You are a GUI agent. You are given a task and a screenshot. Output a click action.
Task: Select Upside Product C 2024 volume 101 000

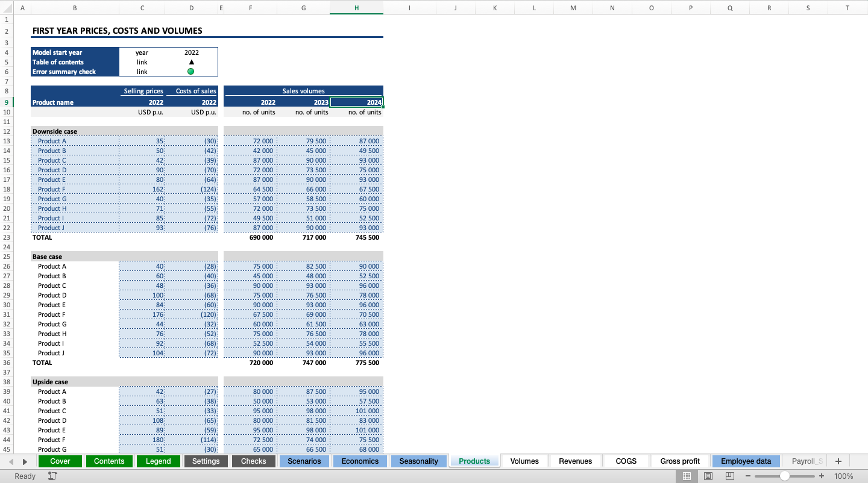[x=356, y=411]
